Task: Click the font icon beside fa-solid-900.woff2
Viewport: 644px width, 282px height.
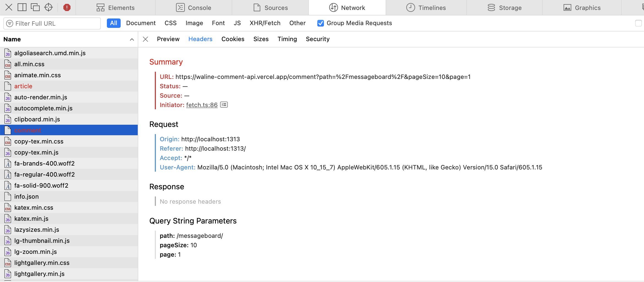Action: [x=7, y=185]
